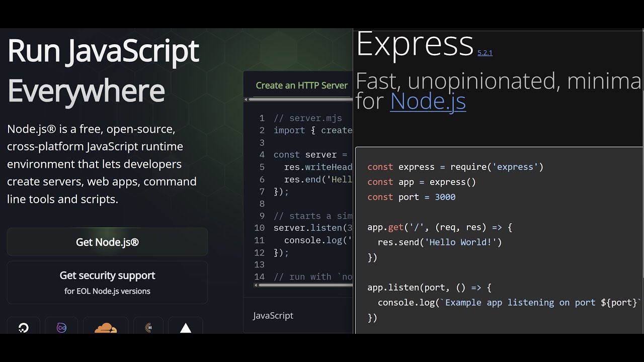Open the DigitalOcean sponsor logo
This screenshot has width=644, height=362.
[23, 327]
